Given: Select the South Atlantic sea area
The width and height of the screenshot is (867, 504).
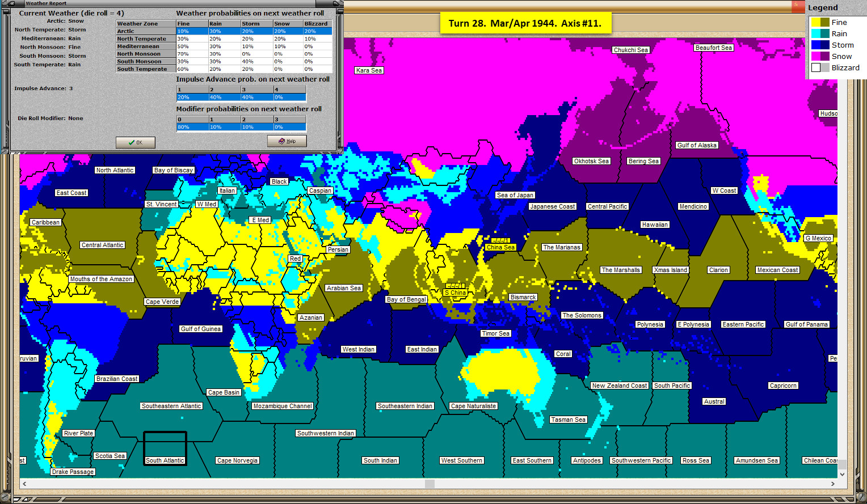Looking at the screenshot, I should click(165, 448).
